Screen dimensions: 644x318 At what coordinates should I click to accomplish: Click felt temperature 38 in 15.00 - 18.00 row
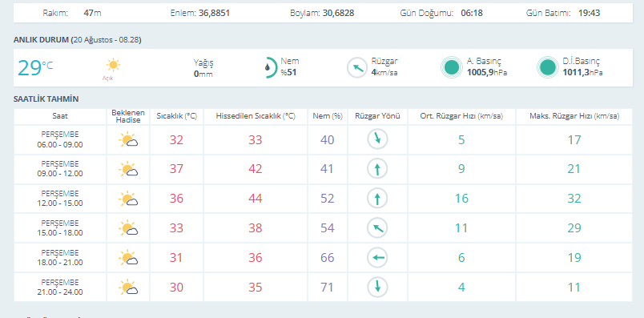point(256,228)
